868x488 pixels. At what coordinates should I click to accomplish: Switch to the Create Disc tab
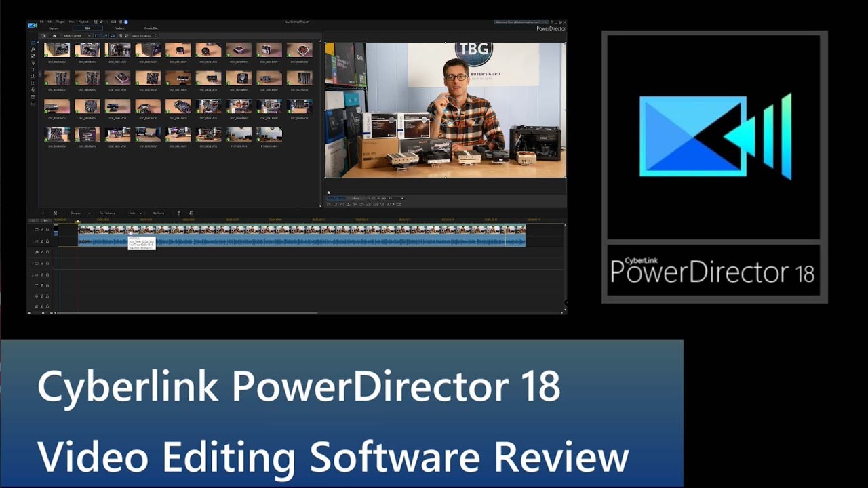point(151,28)
